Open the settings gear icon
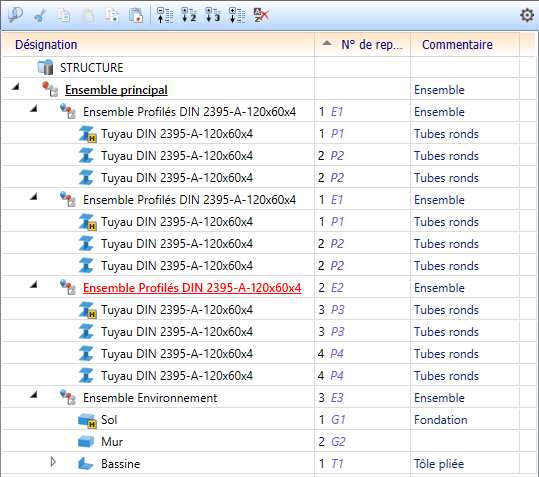Viewport: 539px width, 477px height. pyautogui.click(x=527, y=15)
